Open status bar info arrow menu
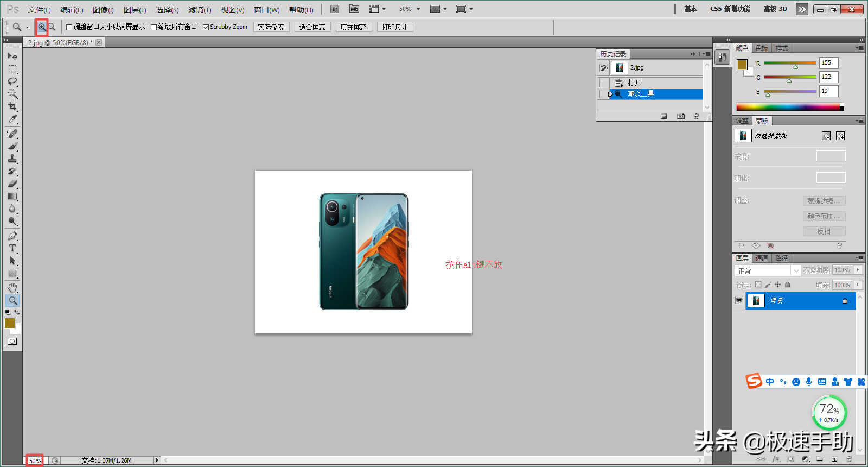Screen dimensions: 868x467 [x=157, y=460]
